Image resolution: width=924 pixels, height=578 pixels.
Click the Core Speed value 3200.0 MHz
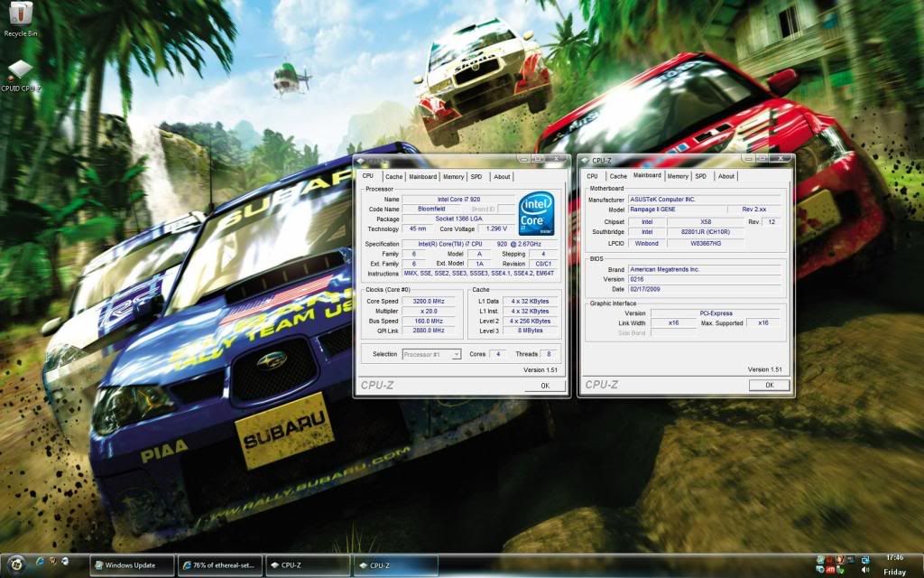(x=429, y=302)
